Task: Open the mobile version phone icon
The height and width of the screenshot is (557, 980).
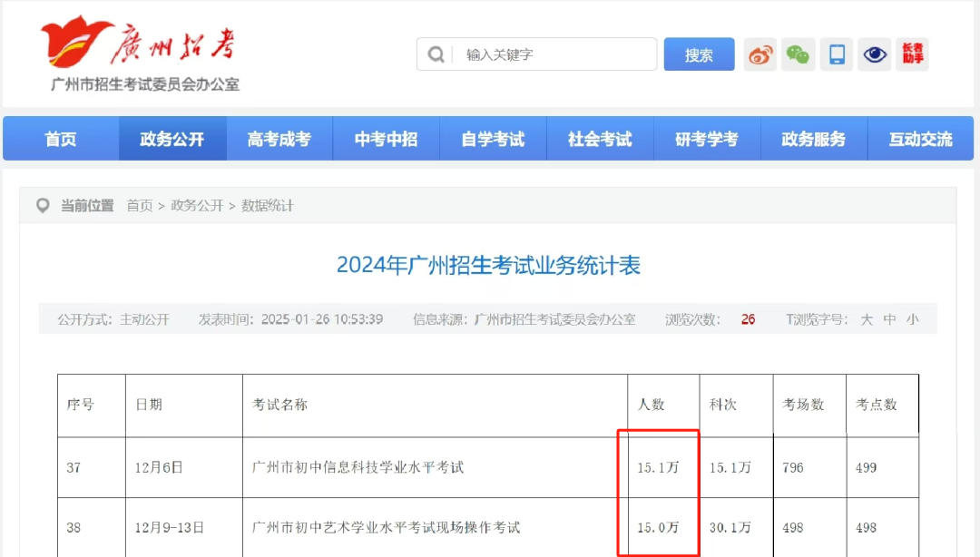Action: point(837,54)
